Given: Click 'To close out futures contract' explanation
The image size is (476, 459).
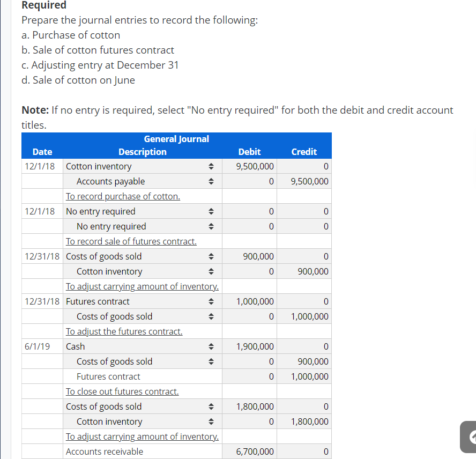Looking at the screenshot, I should (122, 391).
